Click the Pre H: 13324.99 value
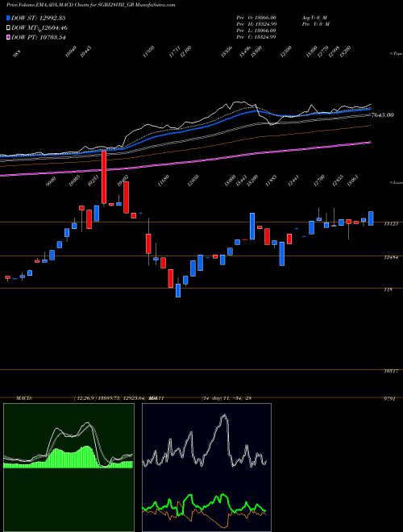Image resolution: width=403 pixels, height=532 pixels. (x=256, y=24)
